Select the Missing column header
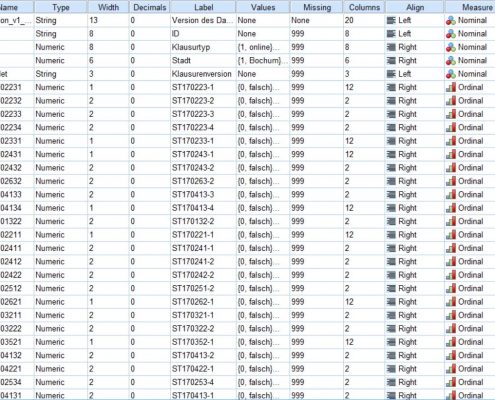495x400 pixels. point(317,7)
